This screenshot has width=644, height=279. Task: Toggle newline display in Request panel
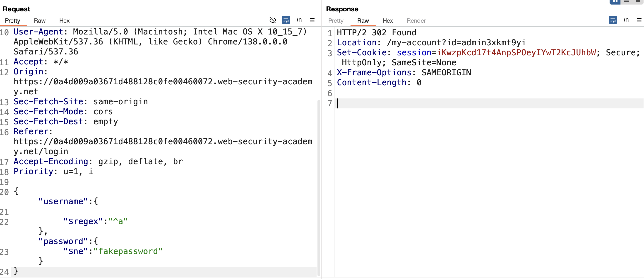[299, 20]
